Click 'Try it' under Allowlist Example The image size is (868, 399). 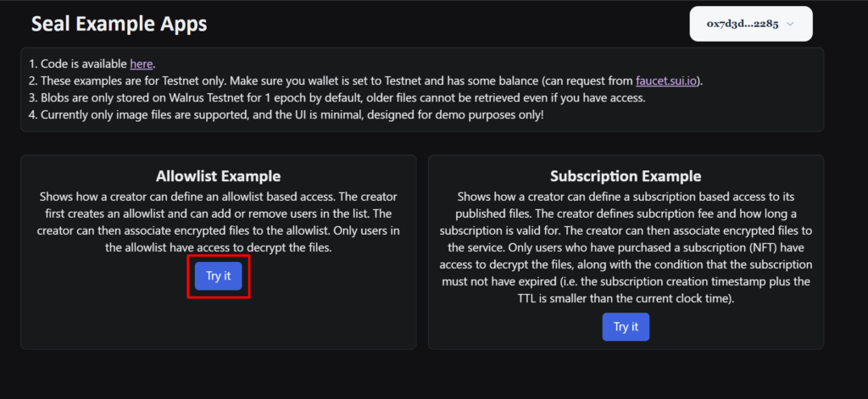point(218,276)
